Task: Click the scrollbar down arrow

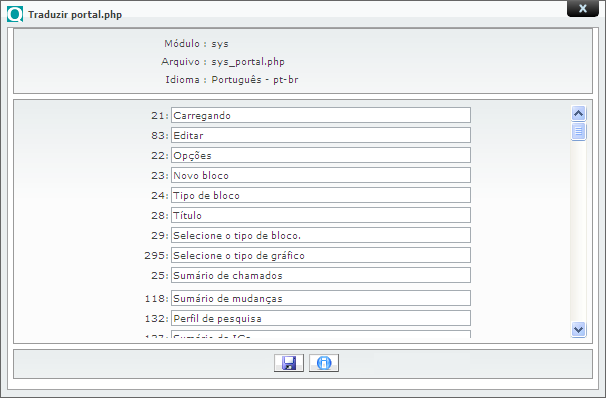Action: 578,330
